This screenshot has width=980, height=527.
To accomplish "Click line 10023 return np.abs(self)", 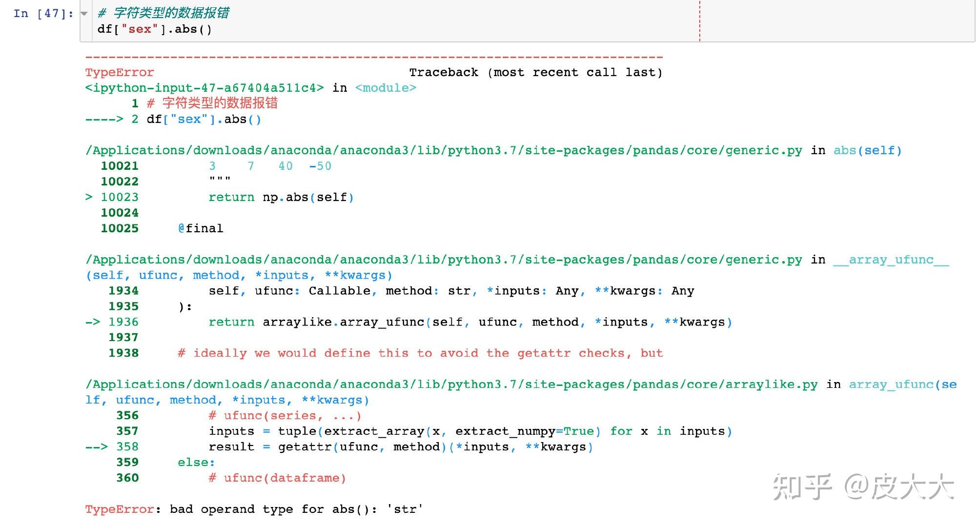I will pos(281,197).
